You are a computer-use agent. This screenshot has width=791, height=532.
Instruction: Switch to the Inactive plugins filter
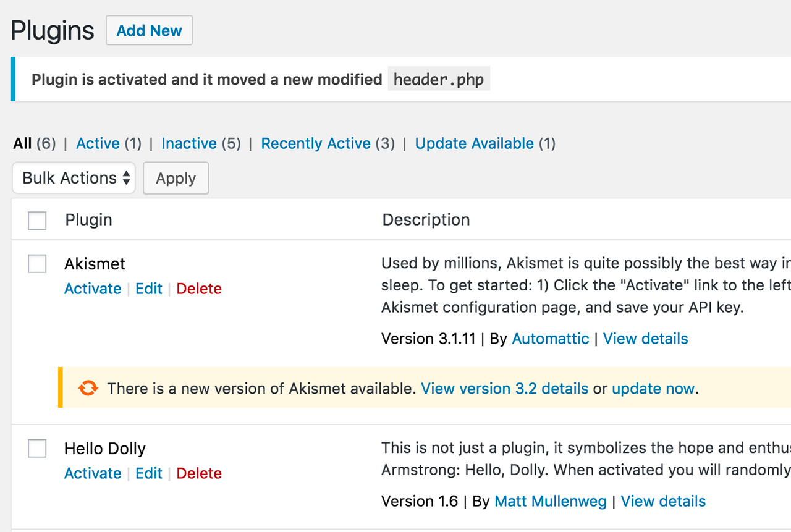tap(189, 143)
